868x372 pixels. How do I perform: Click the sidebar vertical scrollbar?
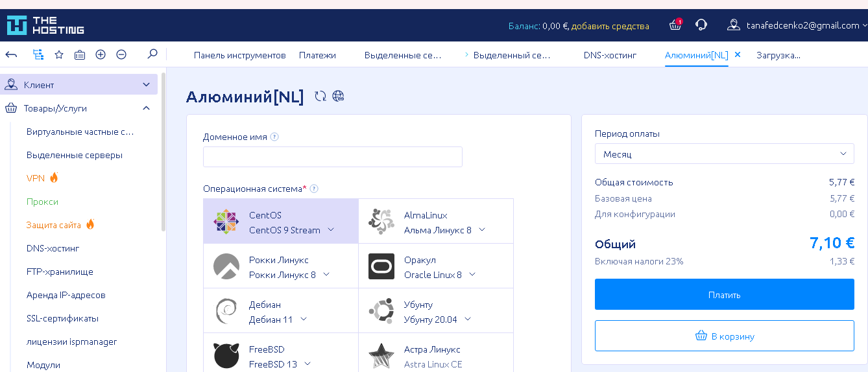pyautogui.click(x=163, y=152)
